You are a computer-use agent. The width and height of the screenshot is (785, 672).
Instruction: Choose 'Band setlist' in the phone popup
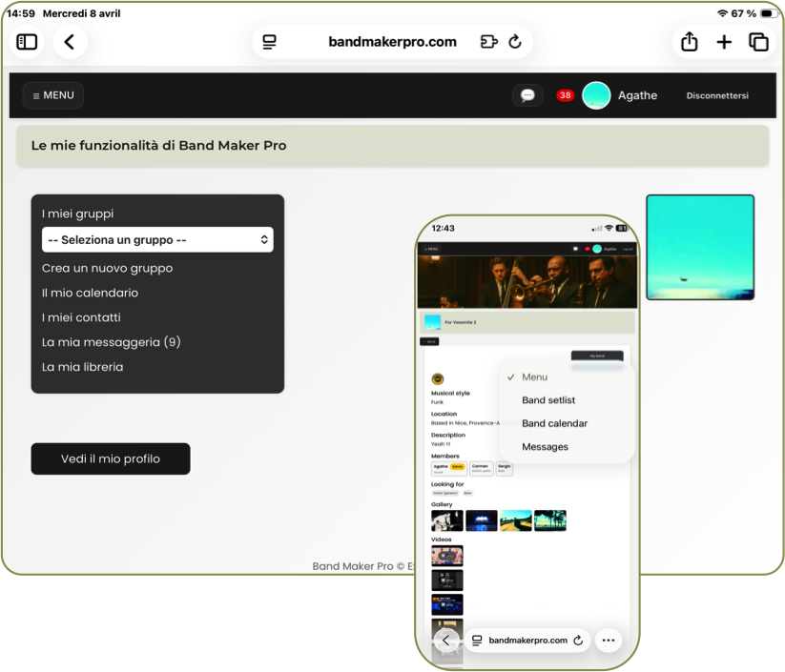tap(548, 399)
